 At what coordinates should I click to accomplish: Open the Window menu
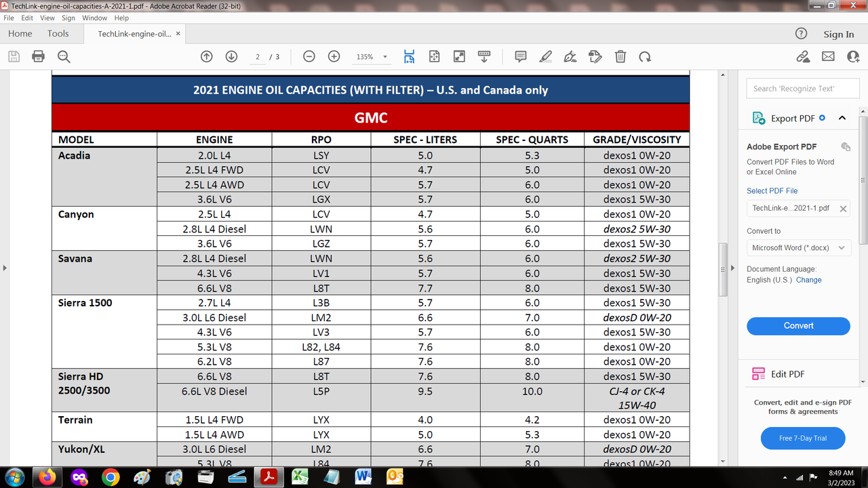pyautogui.click(x=95, y=18)
